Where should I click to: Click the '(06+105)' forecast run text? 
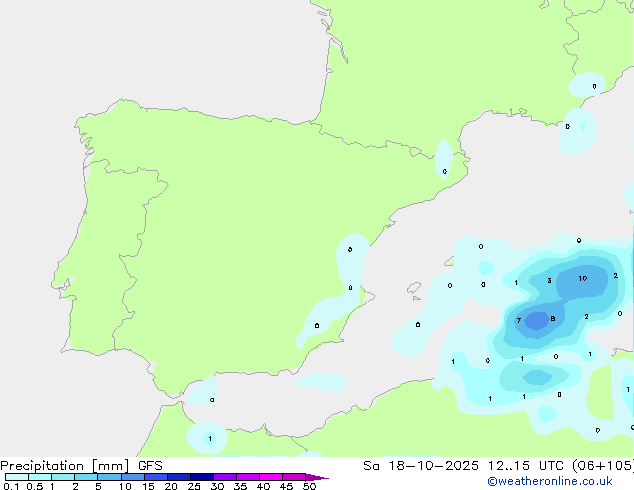(603, 466)
